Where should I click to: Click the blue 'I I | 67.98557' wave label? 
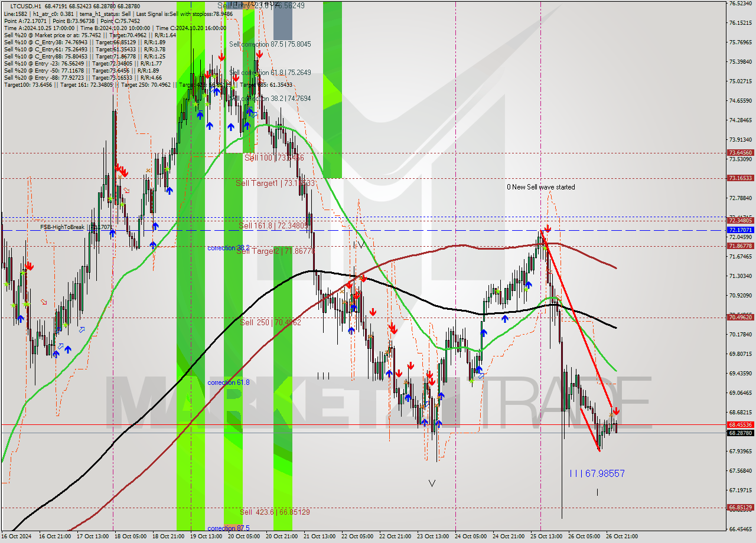tap(597, 473)
